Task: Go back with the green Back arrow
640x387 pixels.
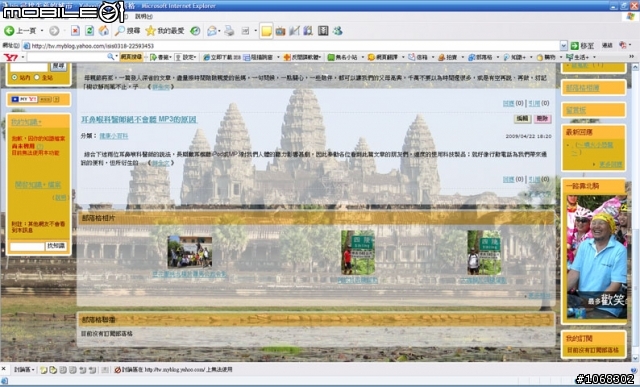Action: pyautogui.click(x=9, y=31)
